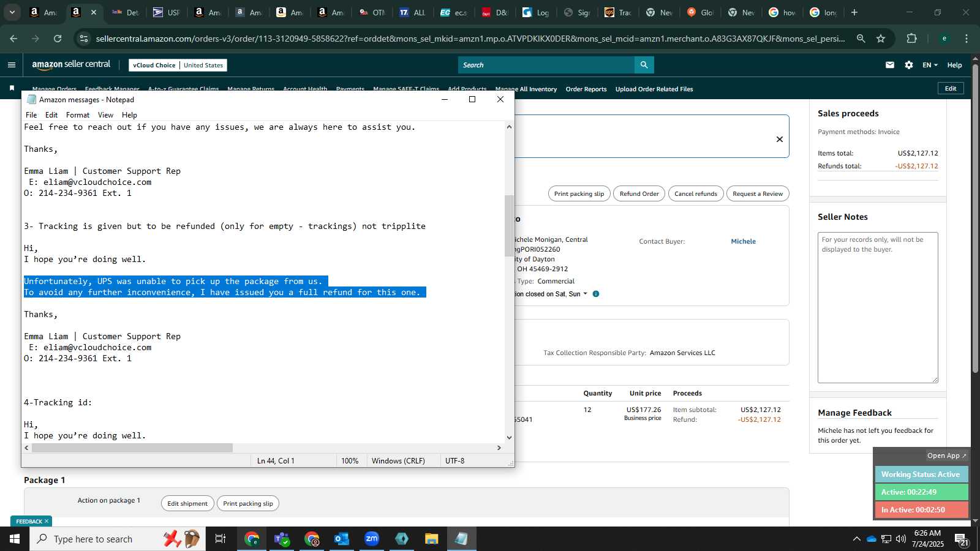
Task: Go to Order Reports in navigation
Action: tap(586, 89)
